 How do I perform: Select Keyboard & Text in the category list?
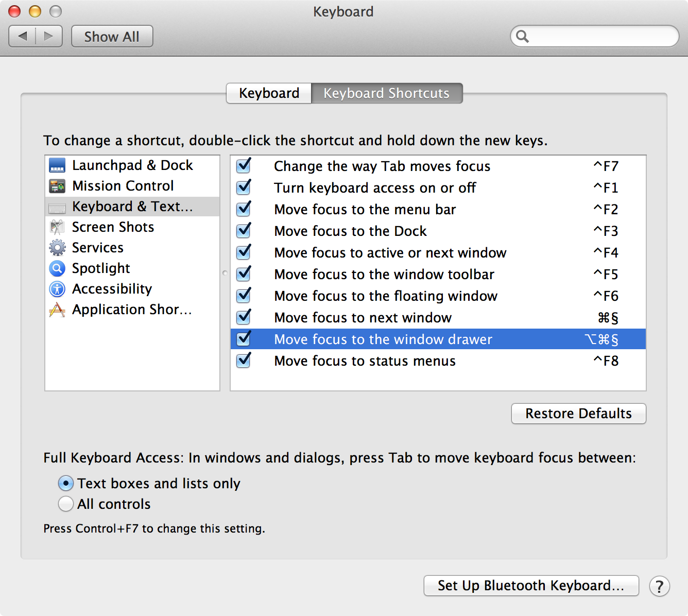point(132,207)
